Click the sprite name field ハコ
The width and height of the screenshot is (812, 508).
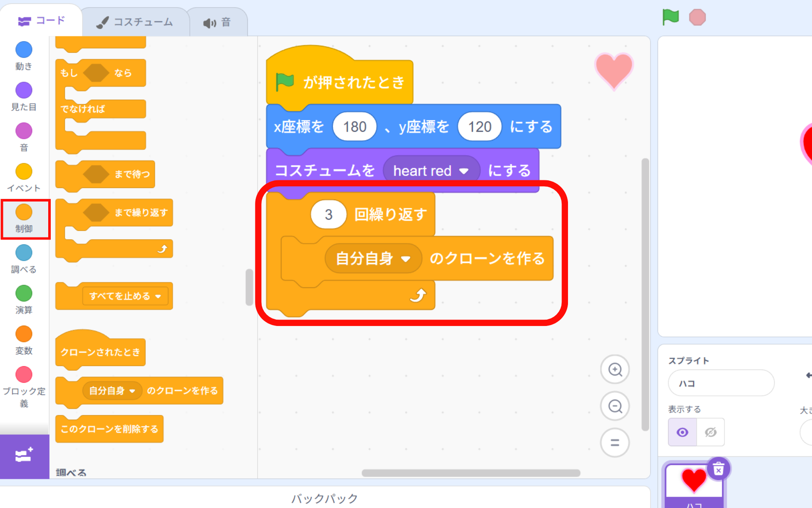click(721, 383)
